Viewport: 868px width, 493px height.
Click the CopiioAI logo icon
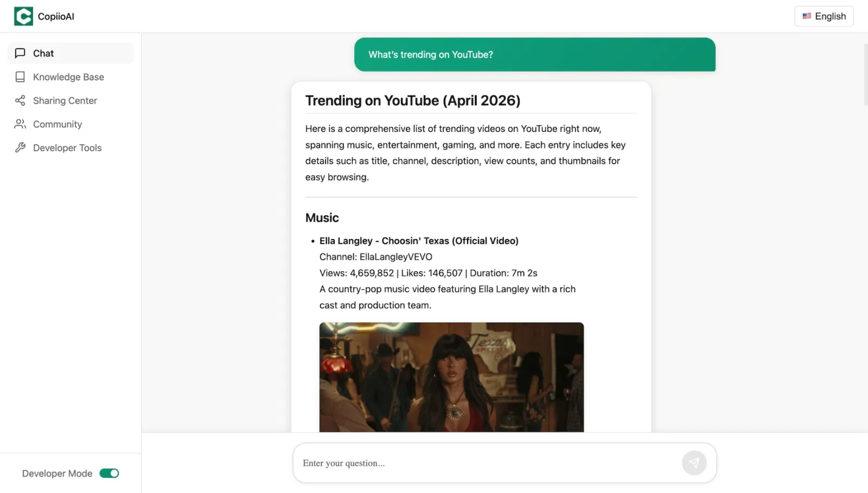pyautogui.click(x=23, y=16)
